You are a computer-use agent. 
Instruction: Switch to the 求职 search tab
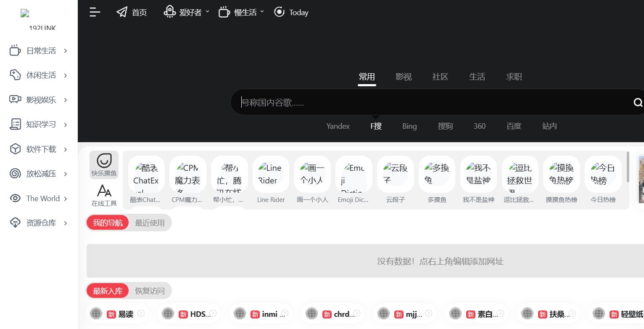click(514, 77)
